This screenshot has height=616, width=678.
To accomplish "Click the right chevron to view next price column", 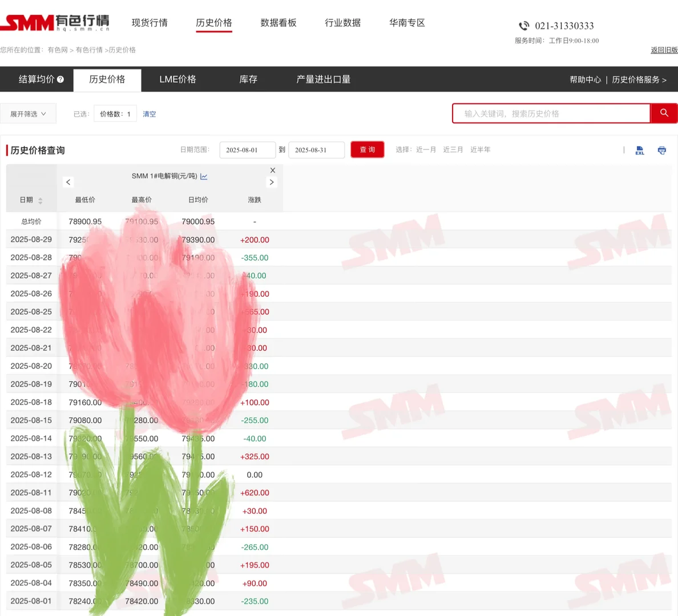I will [272, 182].
